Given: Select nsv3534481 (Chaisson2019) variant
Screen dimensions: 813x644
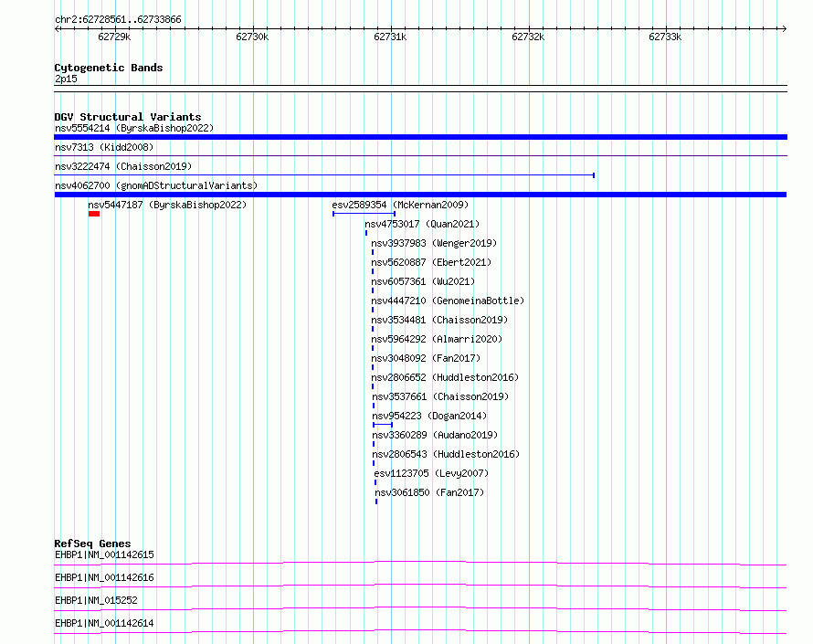Looking at the screenshot, I should [439, 320].
